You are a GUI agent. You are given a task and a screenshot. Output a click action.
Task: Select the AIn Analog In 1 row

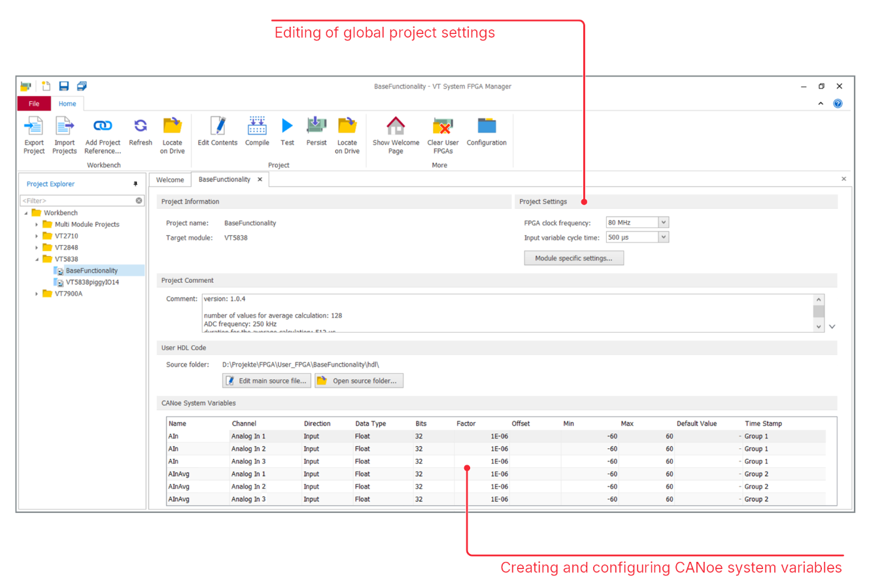[496, 436]
